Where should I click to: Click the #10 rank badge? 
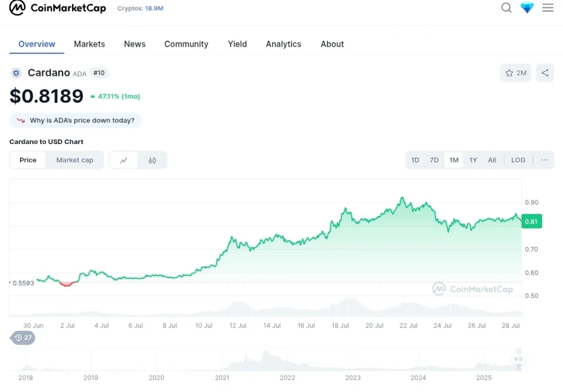tap(99, 73)
